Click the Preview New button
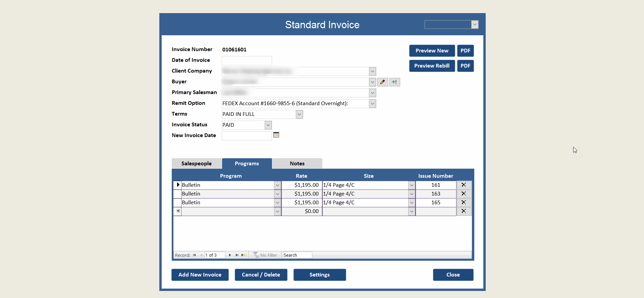 [432, 51]
